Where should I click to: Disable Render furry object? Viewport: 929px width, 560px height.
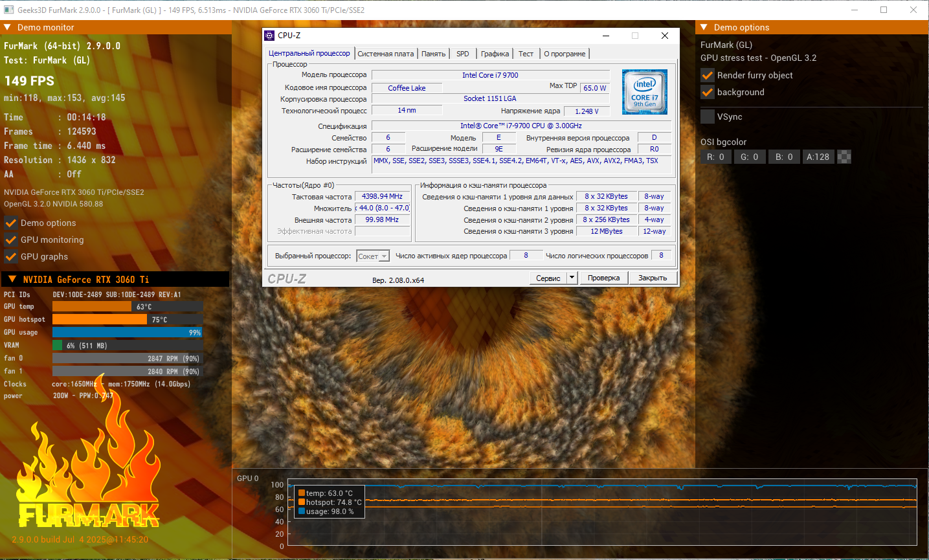point(708,75)
